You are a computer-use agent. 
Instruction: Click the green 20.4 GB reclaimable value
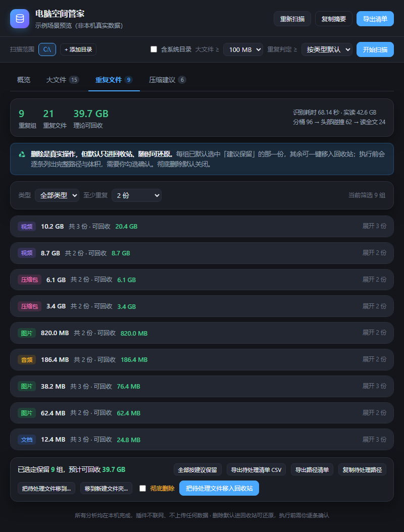click(x=126, y=226)
